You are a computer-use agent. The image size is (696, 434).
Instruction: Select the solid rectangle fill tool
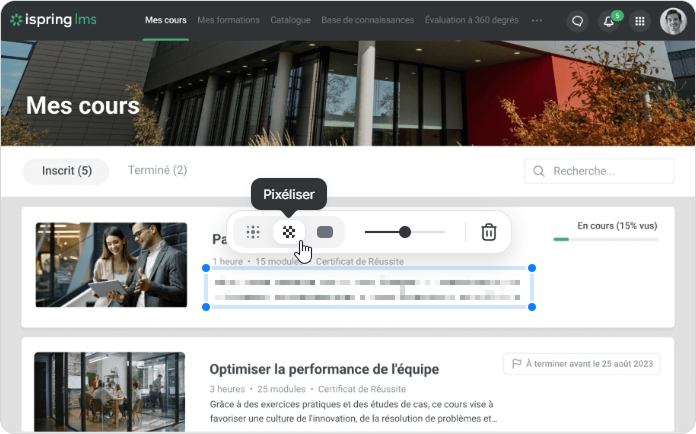pos(325,232)
